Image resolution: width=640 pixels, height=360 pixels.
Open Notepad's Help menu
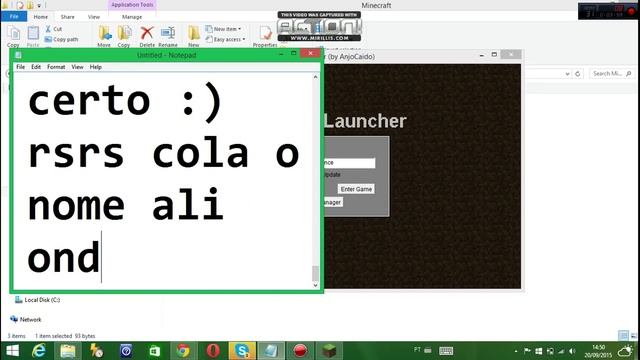pos(96,67)
